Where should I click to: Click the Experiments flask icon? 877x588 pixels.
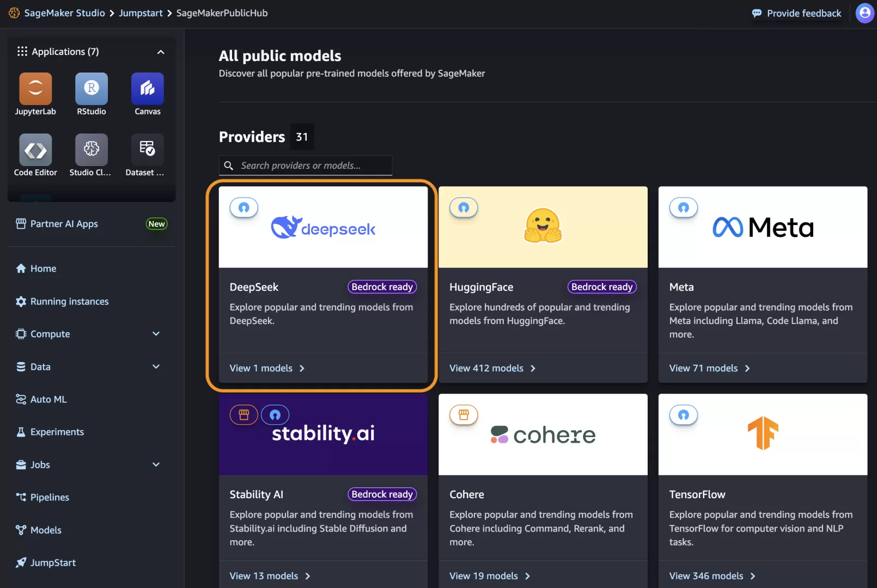[21, 432]
